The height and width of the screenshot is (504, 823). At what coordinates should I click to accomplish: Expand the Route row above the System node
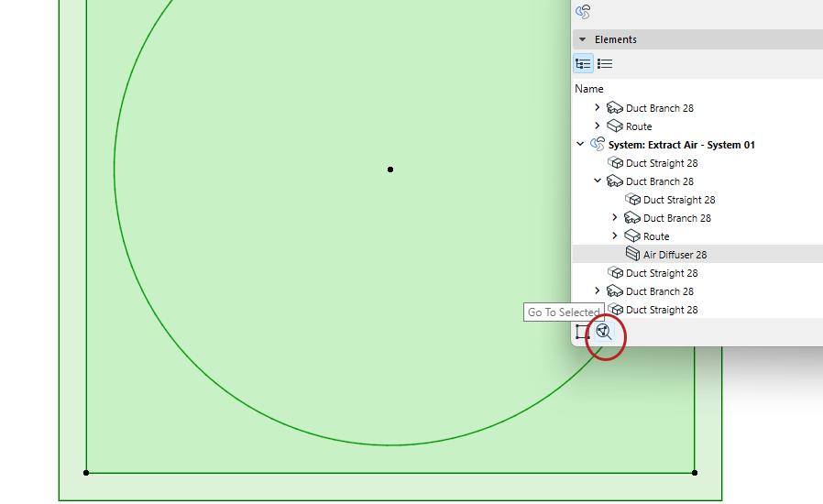(x=597, y=126)
